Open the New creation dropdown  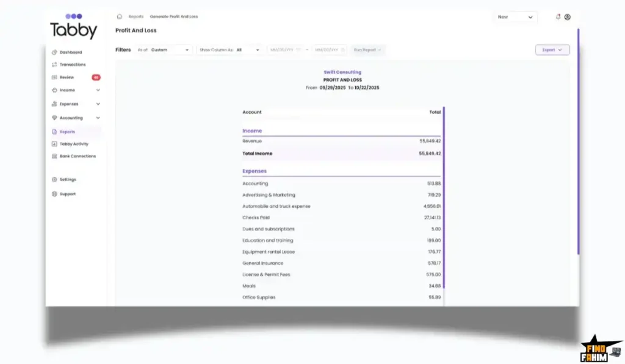pos(515,17)
